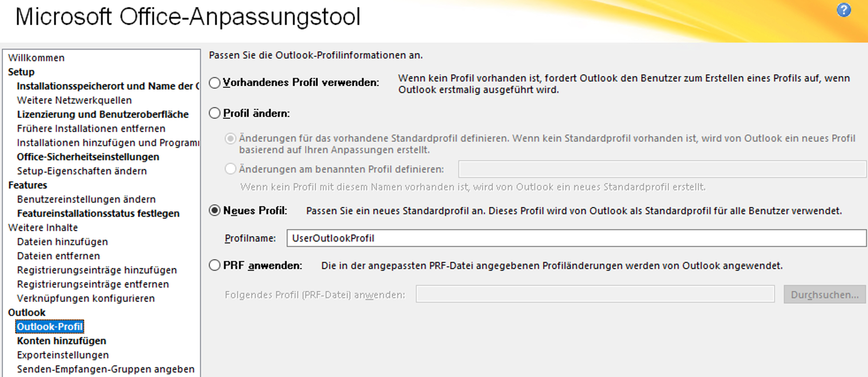Open the help question mark icon

click(844, 10)
